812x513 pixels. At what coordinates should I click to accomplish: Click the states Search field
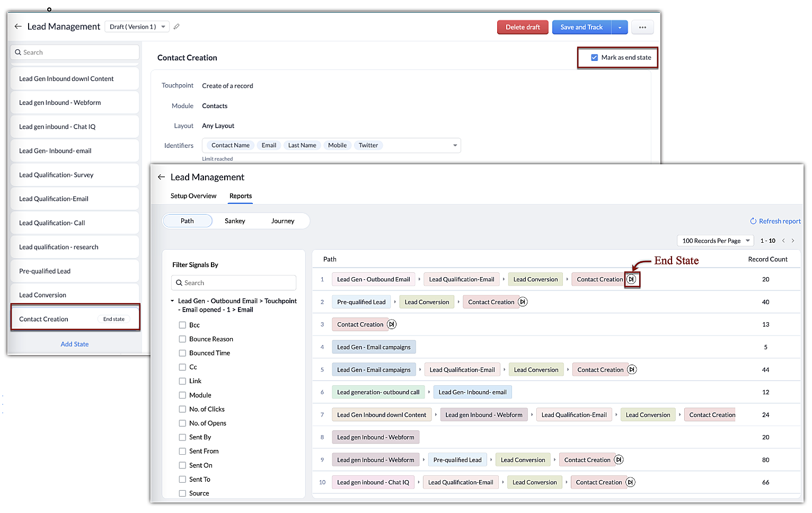75,52
